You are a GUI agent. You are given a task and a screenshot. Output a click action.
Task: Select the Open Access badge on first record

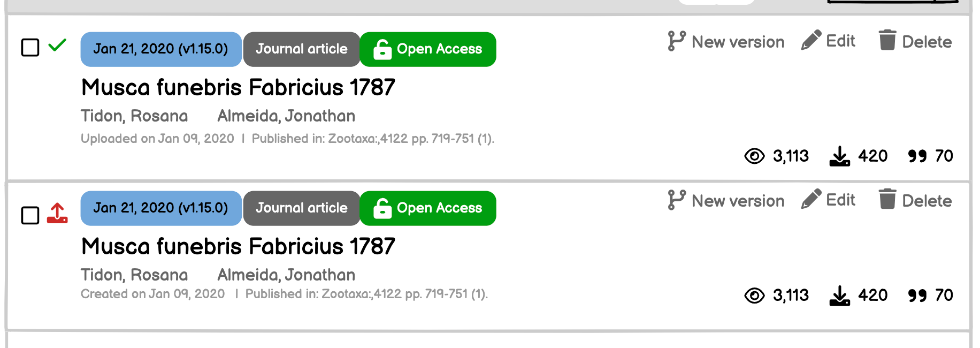click(x=428, y=49)
